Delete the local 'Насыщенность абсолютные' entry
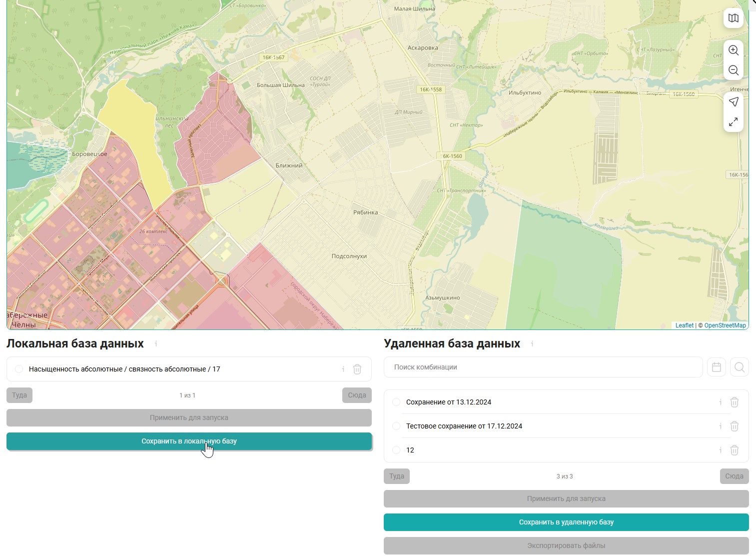The width and height of the screenshot is (756, 560). click(357, 369)
